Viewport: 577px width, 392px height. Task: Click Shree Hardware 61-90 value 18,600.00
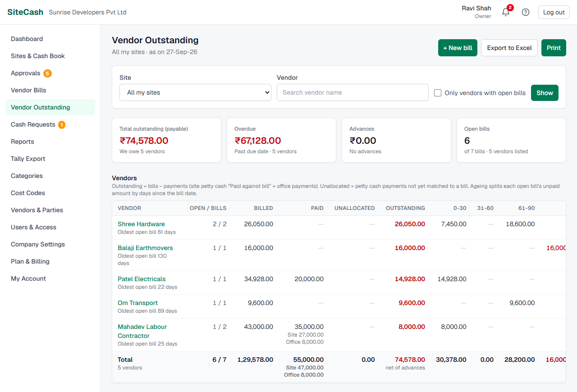coord(520,224)
